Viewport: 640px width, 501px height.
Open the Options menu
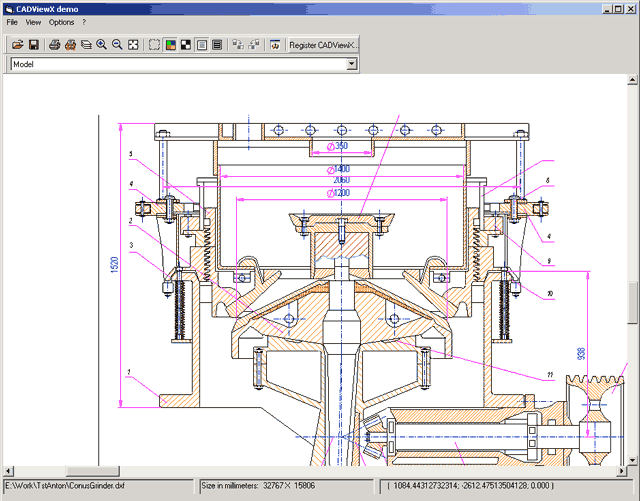click(61, 22)
